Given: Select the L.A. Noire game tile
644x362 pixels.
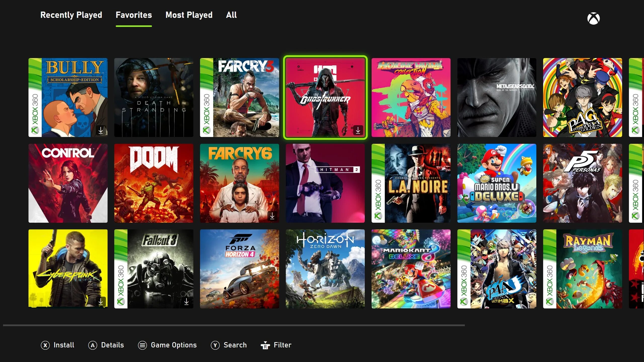Looking at the screenshot, I should coord(411,183).
